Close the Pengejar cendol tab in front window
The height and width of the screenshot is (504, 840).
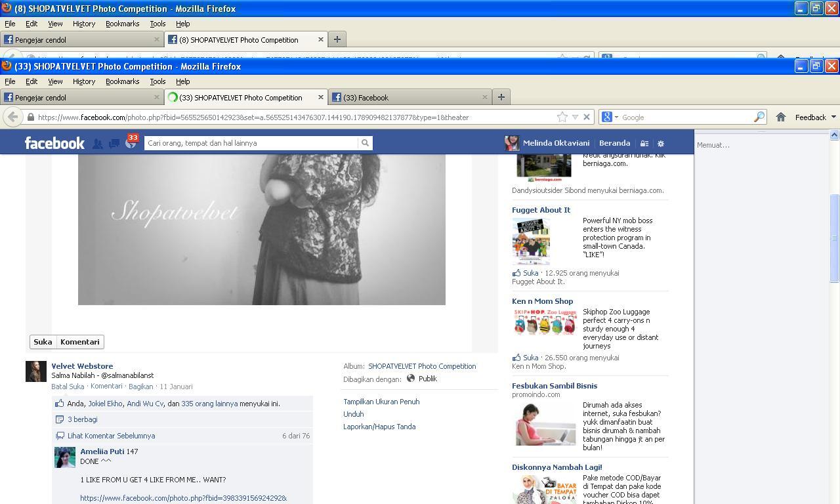point(157,97)
